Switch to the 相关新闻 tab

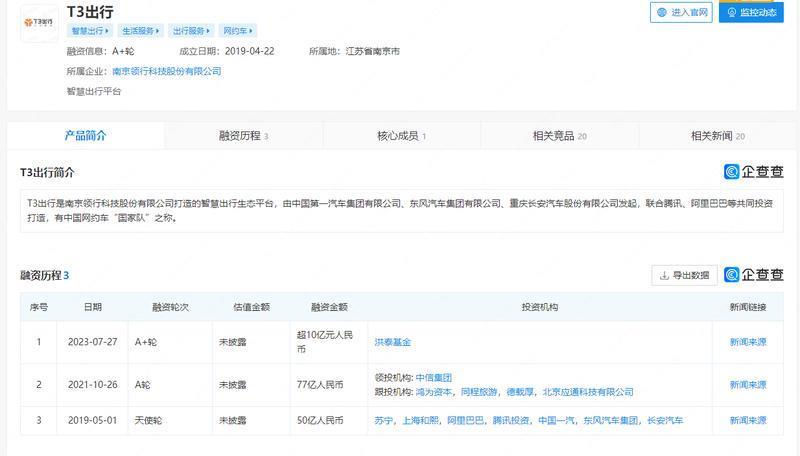[x=718, y=136]
